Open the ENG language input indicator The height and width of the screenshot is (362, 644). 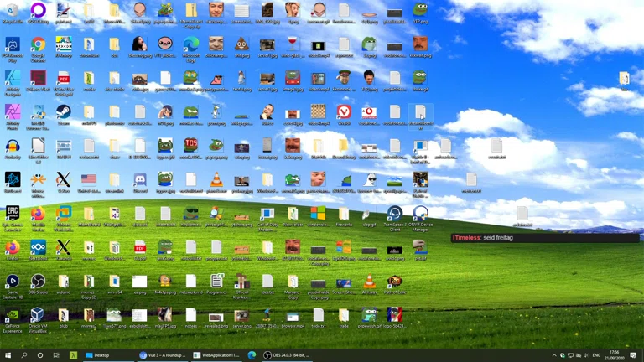[x=596, y=355]
